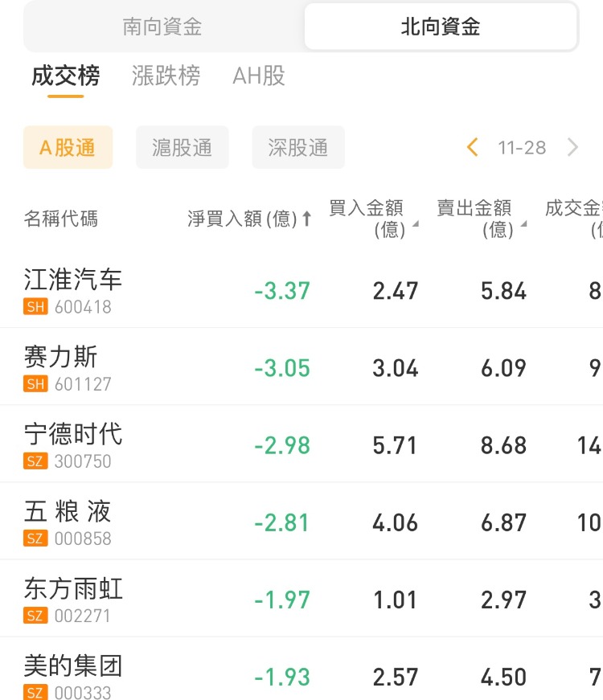The height and width of the screenshot is (700, 603).
Task: Go to previous date using left chevron
Action: click(473, 147)
